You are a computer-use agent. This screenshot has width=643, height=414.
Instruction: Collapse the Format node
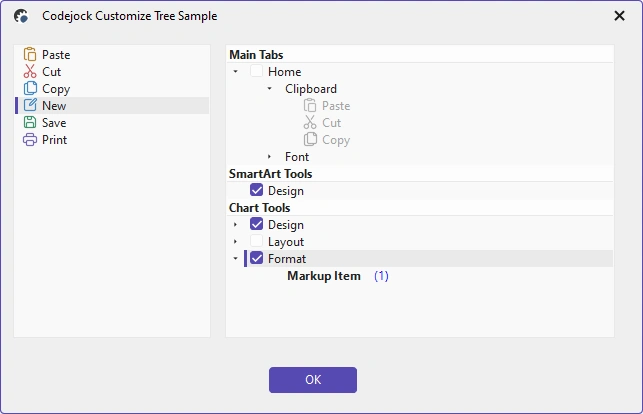235,258
